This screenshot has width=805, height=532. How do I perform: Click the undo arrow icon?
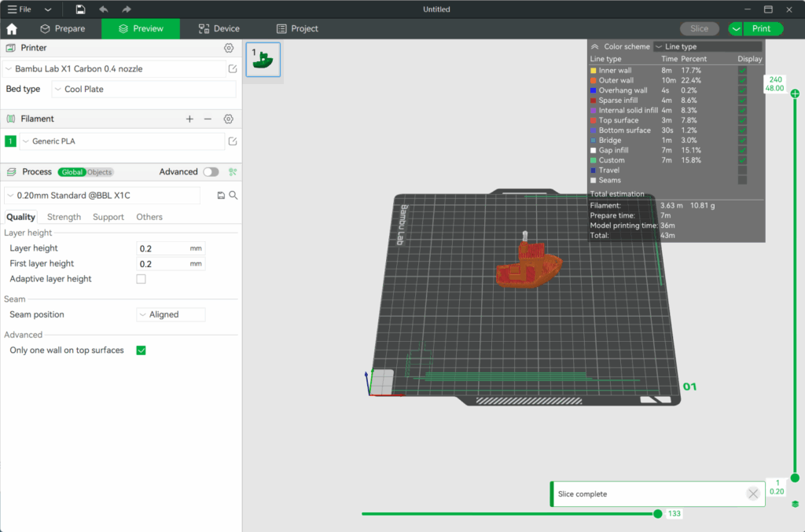(x=104, y=9)
